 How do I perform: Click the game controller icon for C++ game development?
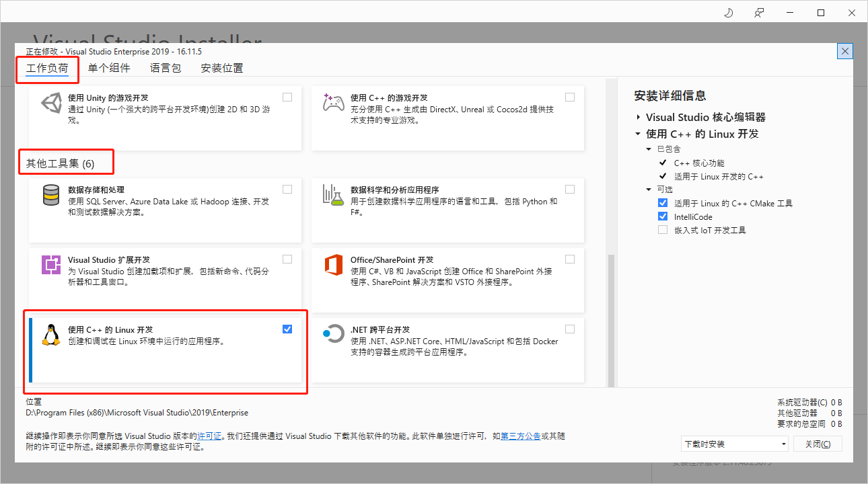coord(333,104)
